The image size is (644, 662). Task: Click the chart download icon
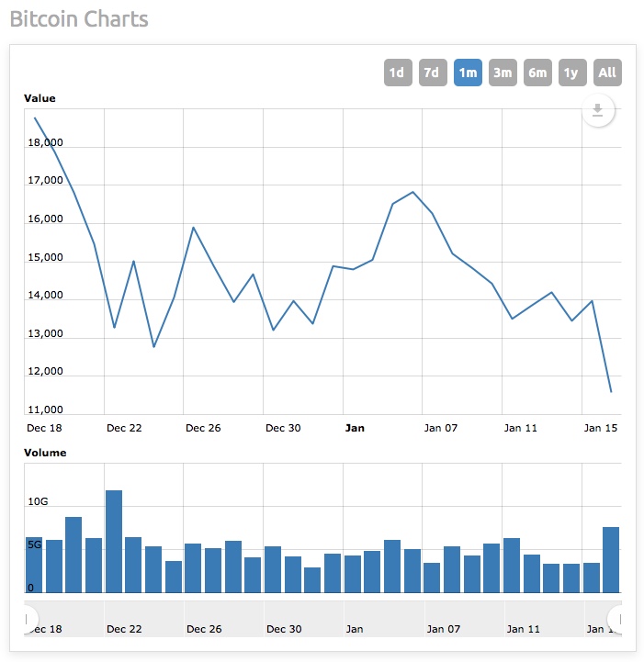pyautogui.click(x=597, y=111)
